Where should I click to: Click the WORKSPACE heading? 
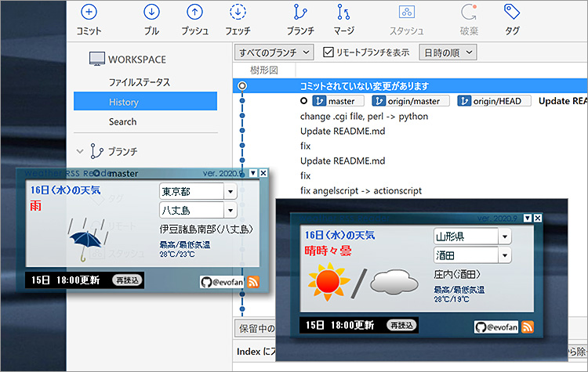(x=137, y=60)
